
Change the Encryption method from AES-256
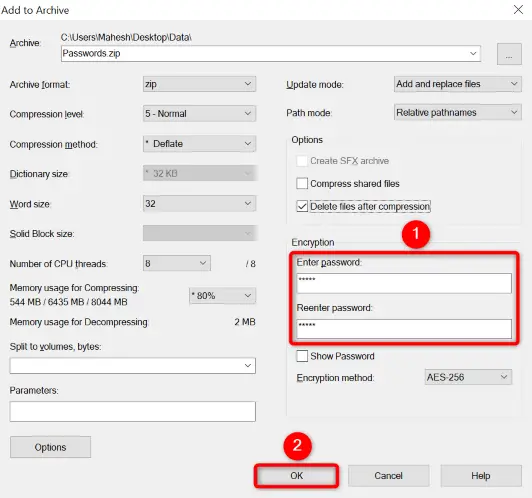coord(468,377)
